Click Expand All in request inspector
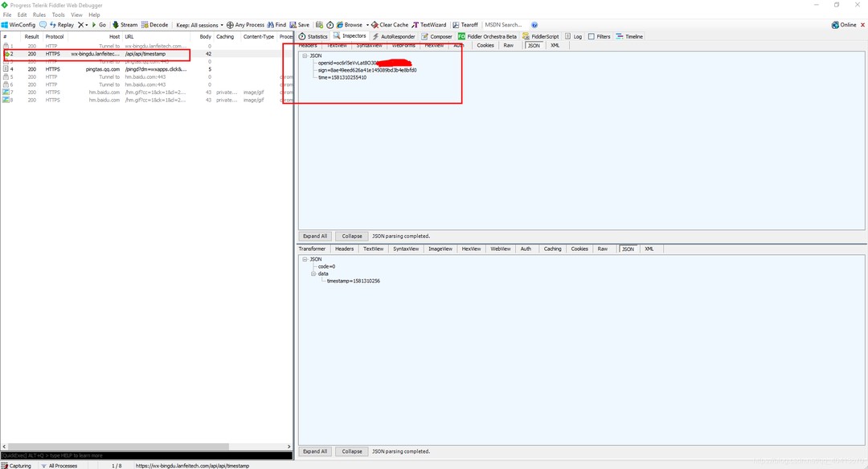Screen dimensions: 868x469 click(314, 237)
